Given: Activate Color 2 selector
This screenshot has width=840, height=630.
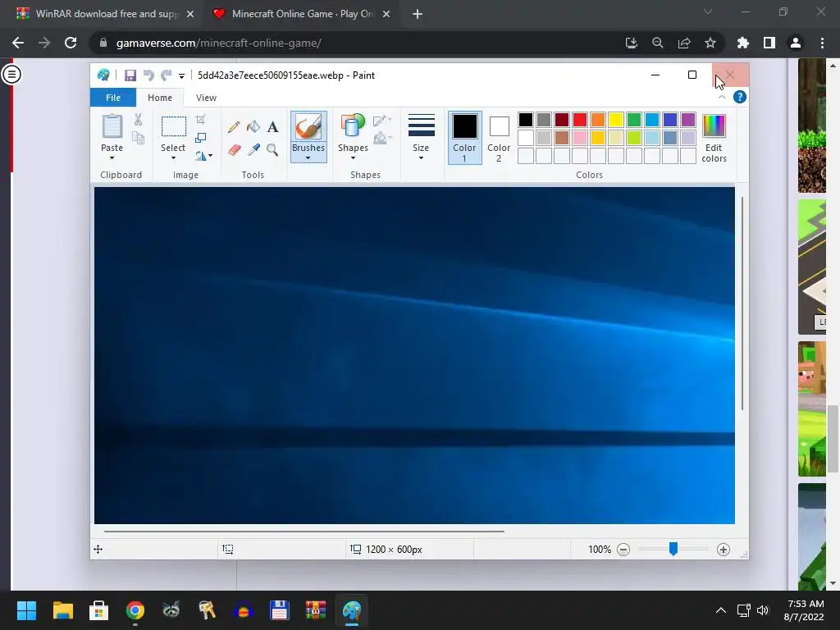Looking at the screenshot, I should click(499, 138).
